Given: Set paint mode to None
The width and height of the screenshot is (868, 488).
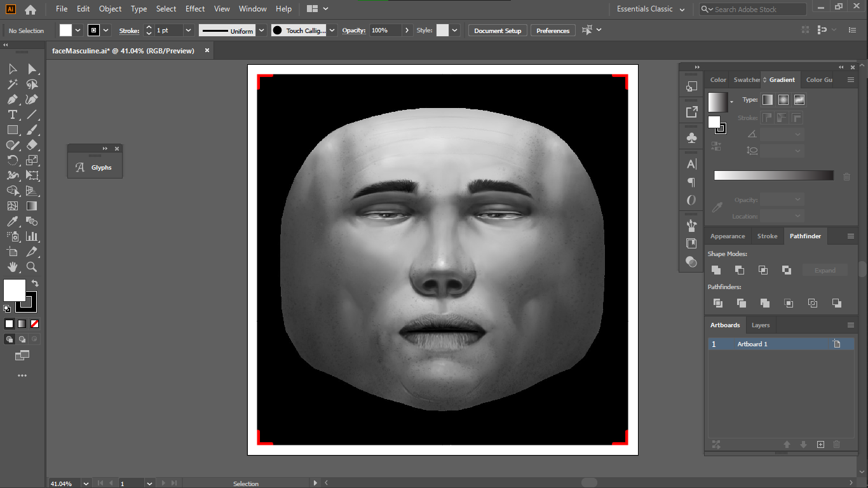Looking at the screenshot, I should tap(35, 323).
